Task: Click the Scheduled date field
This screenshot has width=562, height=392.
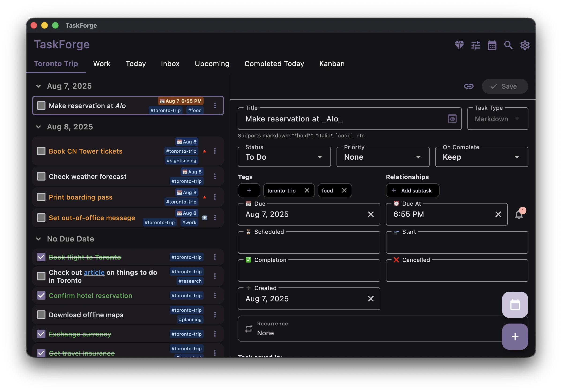Action: pyautogui.click(x=309, y=243)
